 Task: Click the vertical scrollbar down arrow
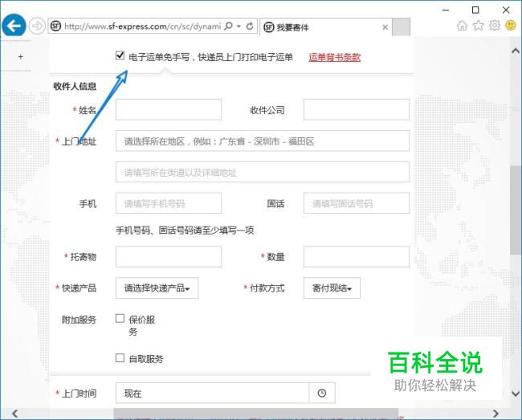point(516,393)
